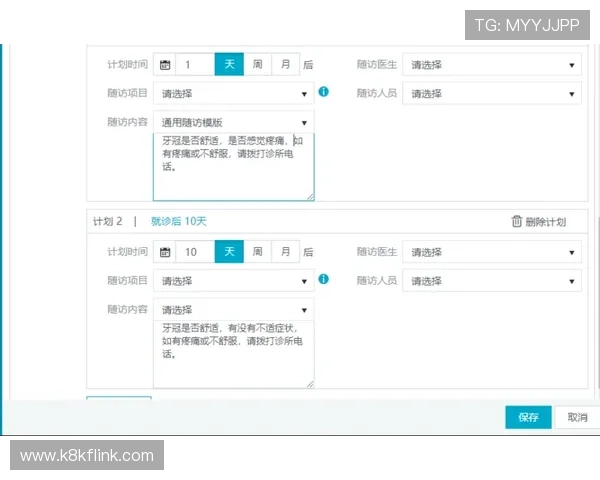Click the 保存 button

528,417
